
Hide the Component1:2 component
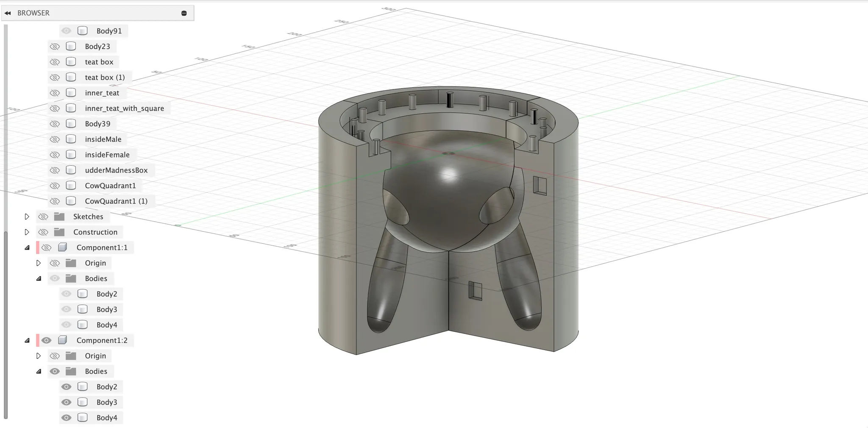tap(47, 340)
